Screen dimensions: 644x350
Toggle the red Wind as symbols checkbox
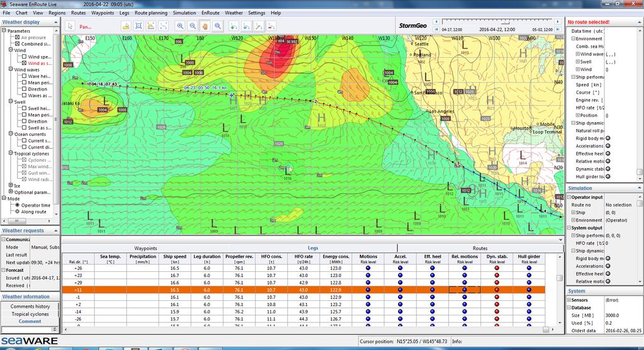(x=25, y=64)
